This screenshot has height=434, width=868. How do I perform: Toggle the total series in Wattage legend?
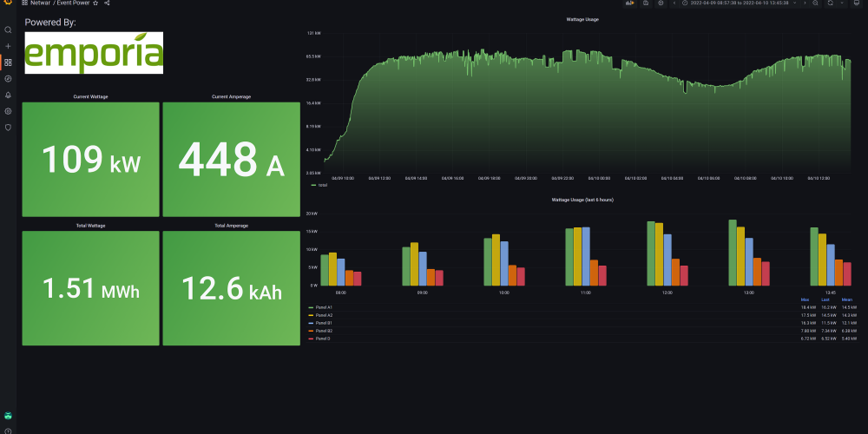click(322, 185)
